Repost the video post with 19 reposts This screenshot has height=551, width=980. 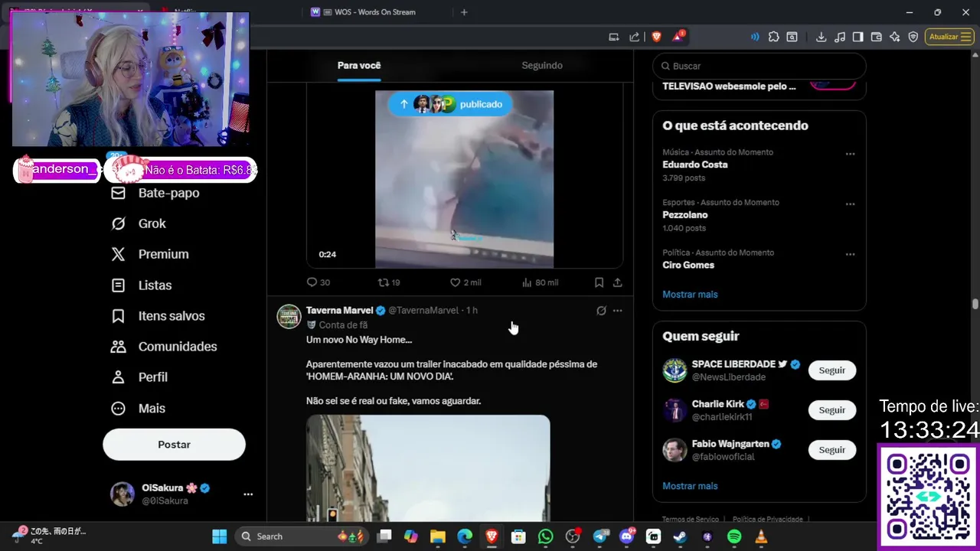(x=389, y=282)
